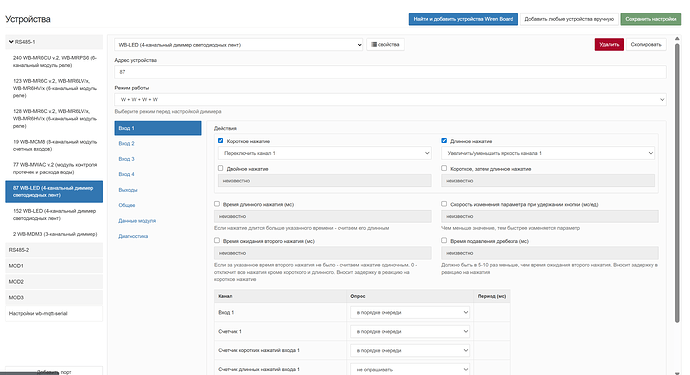Image resolution: width=690 pixels, height=375 pixels.
Task: Open Режим работы W+W+W+W dropdown
Action: pos(390,99)
